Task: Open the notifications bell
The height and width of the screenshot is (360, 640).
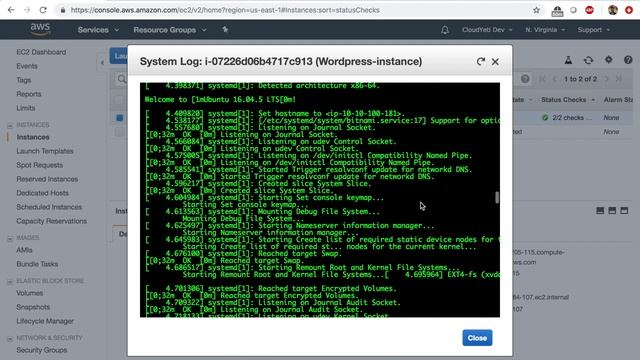Action: click(445, 30)
